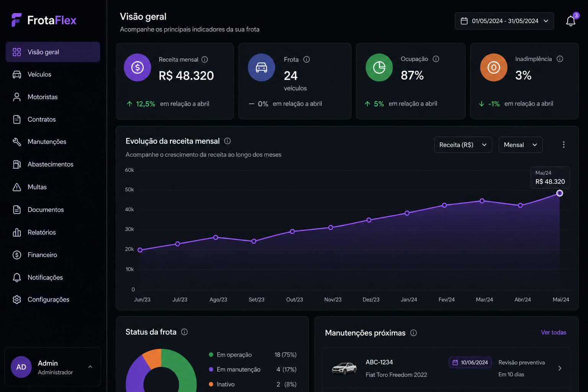Click the orange Inadimplência icon
The image size is (588, 392).
pos(494,67)
